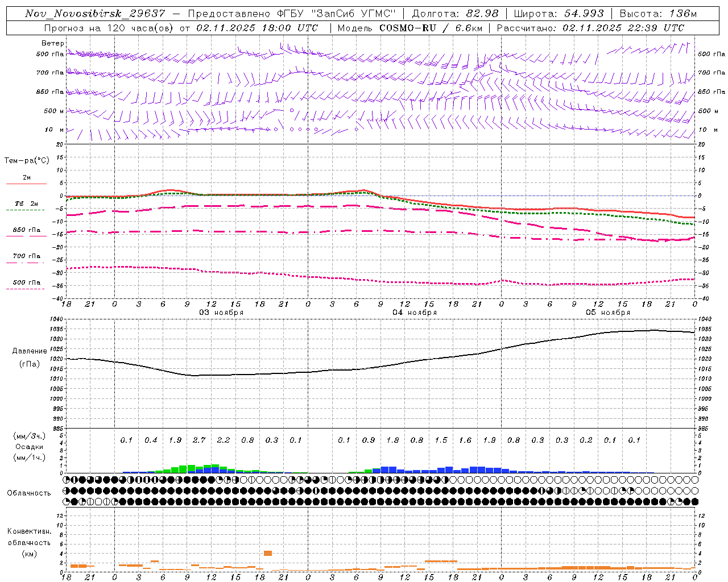Click the 04 ноября date label
This screenshot has height=582, width=728.
coord(415,313)
